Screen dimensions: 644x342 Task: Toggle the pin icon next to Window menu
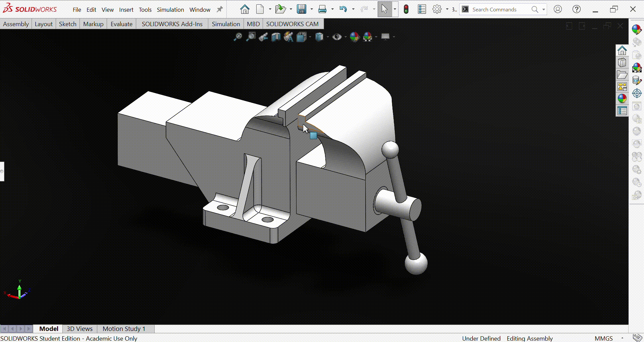(220, 9)
